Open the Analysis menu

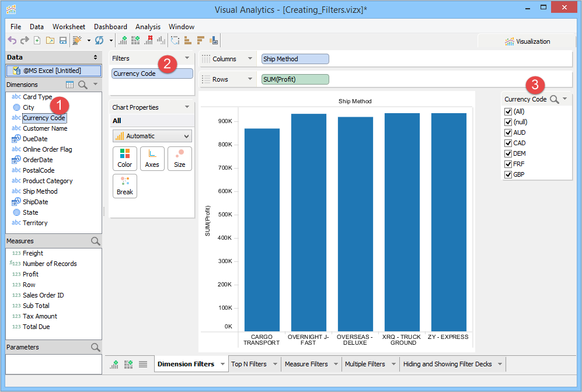(148, 27)
